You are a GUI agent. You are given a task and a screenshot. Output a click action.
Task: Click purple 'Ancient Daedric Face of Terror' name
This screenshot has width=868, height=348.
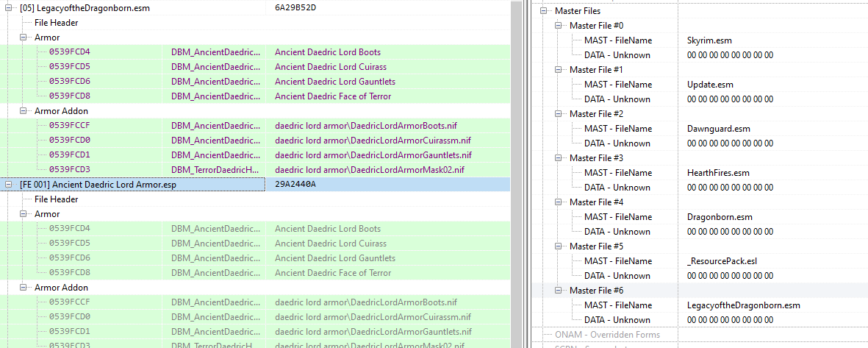pos(333,96)
